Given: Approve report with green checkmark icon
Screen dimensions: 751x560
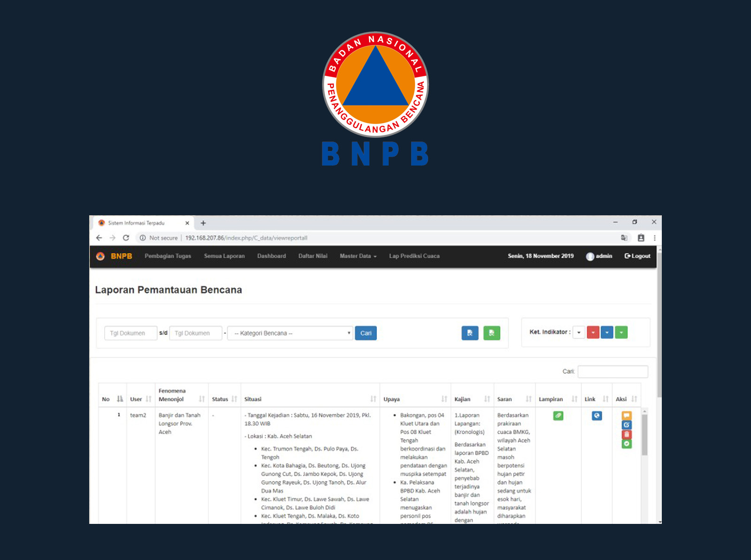Looking at the screenshot, I should coord(627,444).
